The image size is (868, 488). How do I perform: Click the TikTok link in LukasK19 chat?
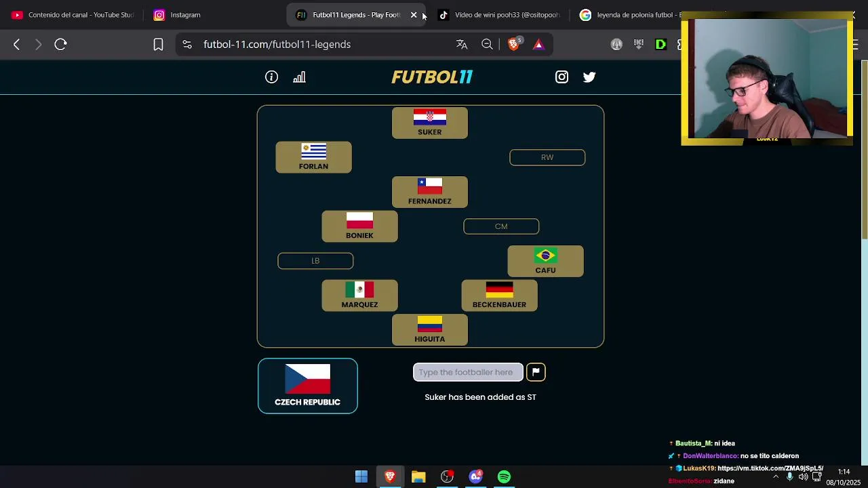pos(770,468)
